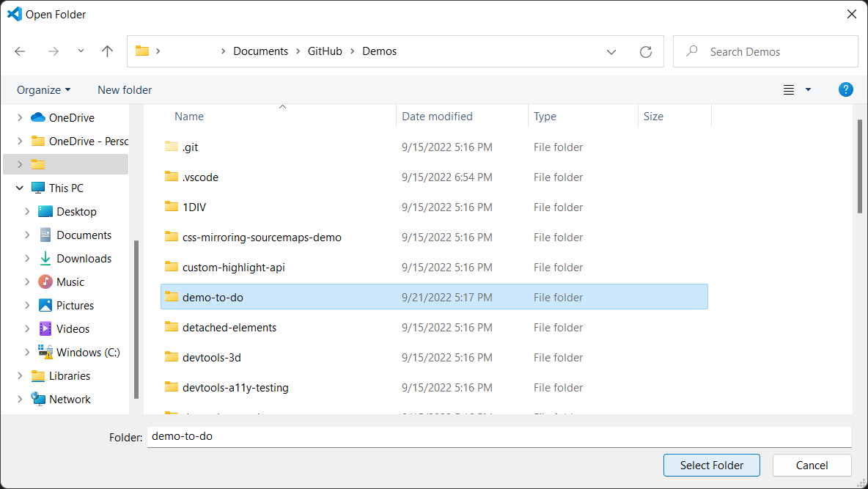868x489 pixels.
Task: Refresh the Demos folder view
Action: tap(646, 51)
